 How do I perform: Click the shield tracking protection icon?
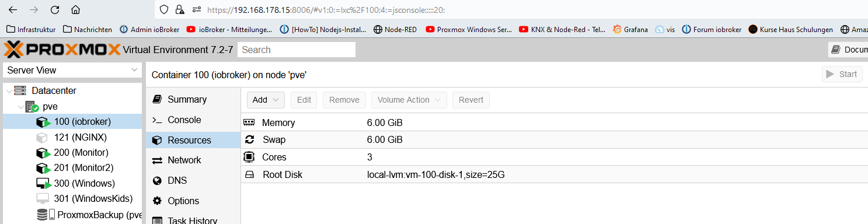pos(164,10)
